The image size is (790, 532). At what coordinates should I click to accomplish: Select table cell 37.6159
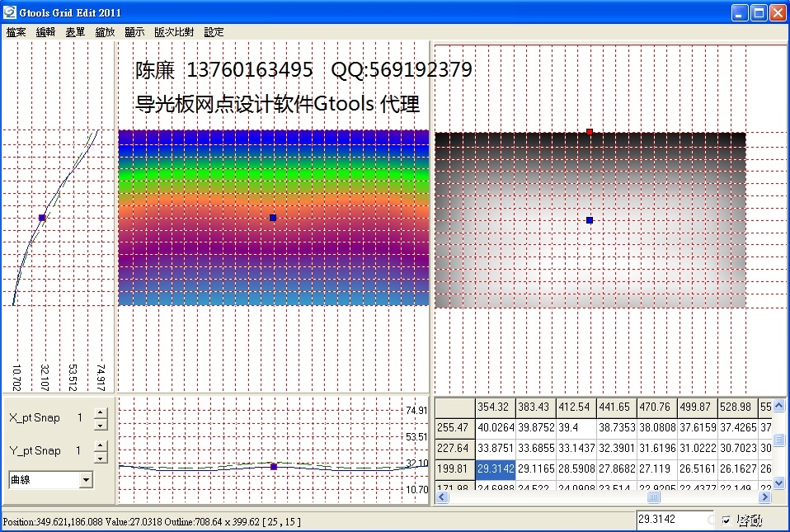coord(698,428)
